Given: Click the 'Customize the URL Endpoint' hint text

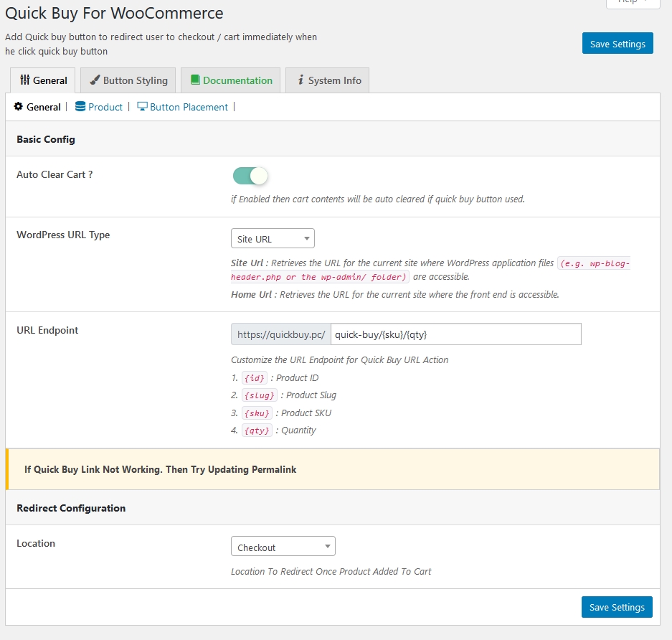Looking at the screenshot, I should (x=339, y=359).
